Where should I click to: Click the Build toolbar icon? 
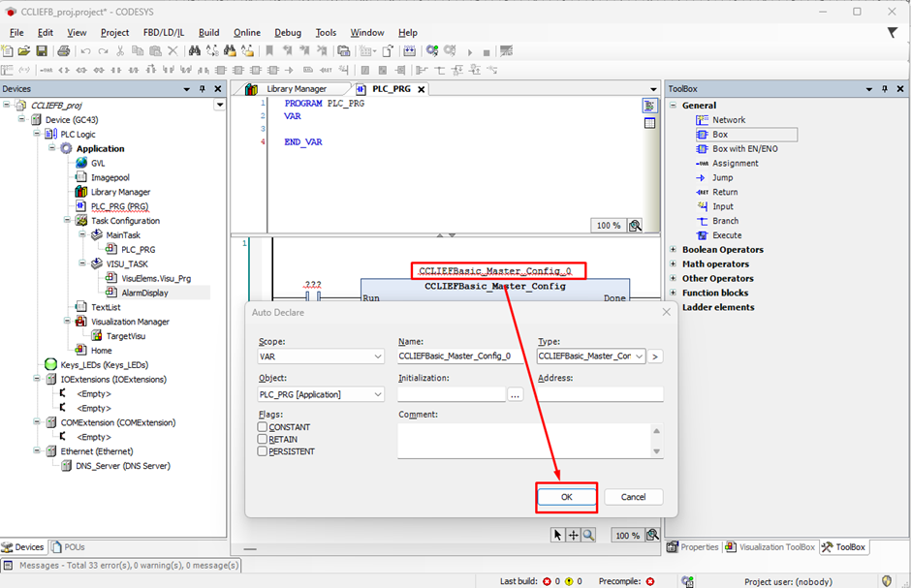click(x=410, y=51)
